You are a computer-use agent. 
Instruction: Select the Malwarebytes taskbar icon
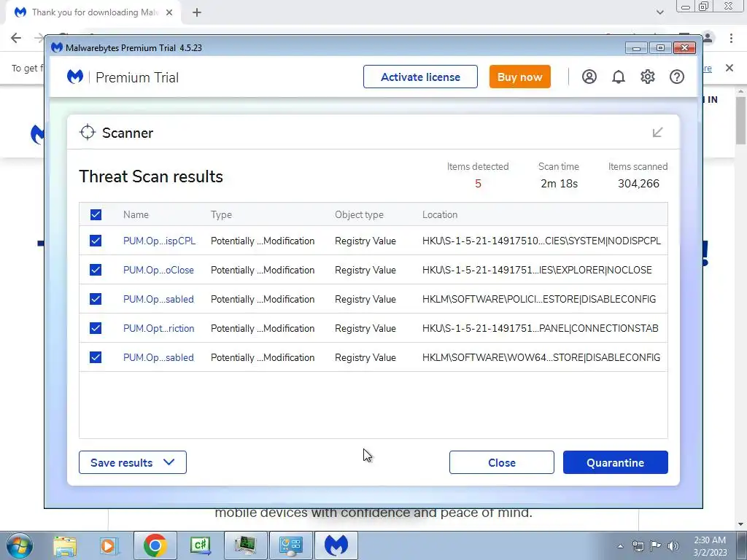(336, 545)
